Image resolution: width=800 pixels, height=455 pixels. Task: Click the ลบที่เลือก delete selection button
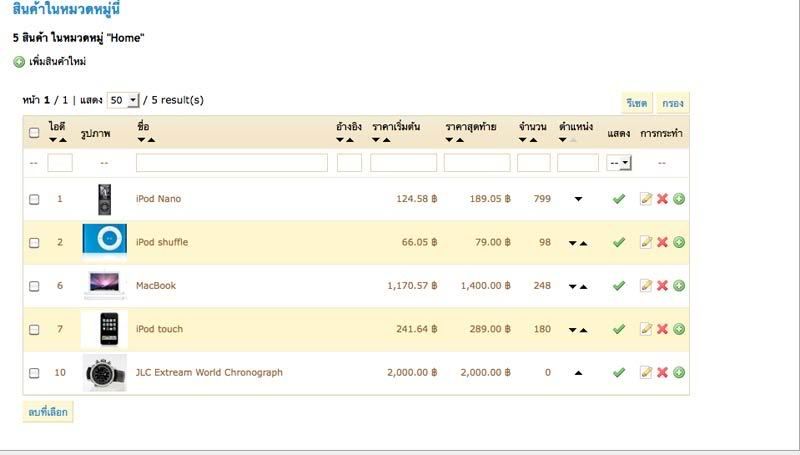click(x=48, y=412)
